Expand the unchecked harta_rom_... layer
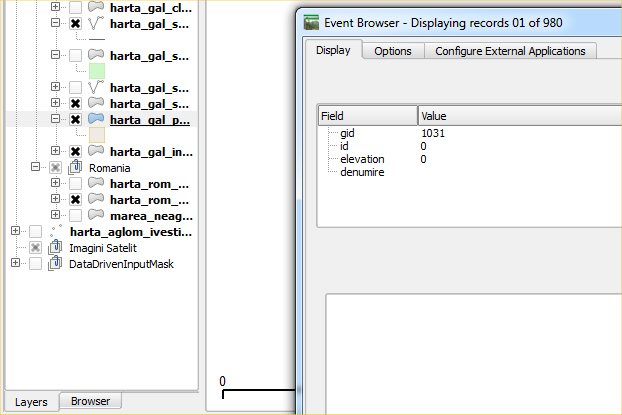Image resolution: width=622 pixels, height=415 pixels. (x=56, y=183)
